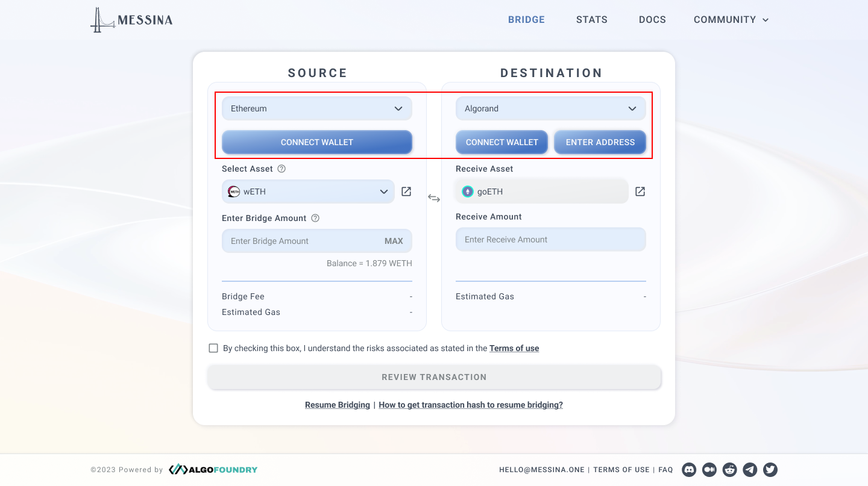The image size is (868, 486).
Task: Click help icon next to Select Asset
Action: (281, 169)
